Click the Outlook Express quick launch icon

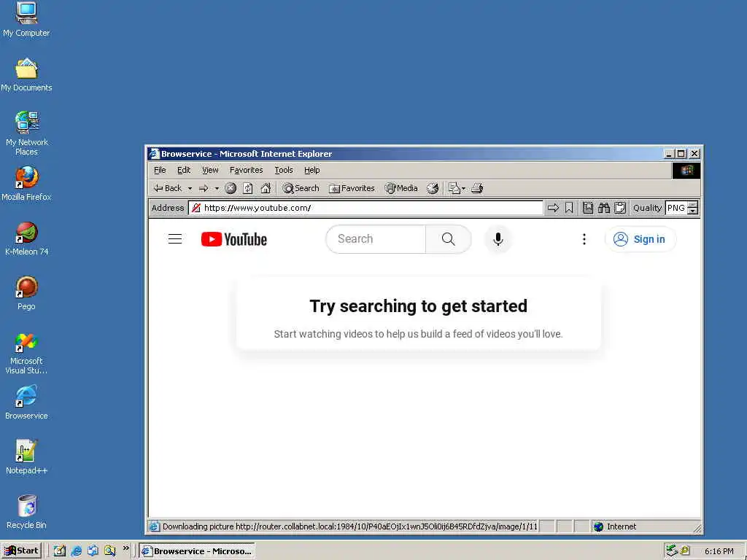click(93, 551)
